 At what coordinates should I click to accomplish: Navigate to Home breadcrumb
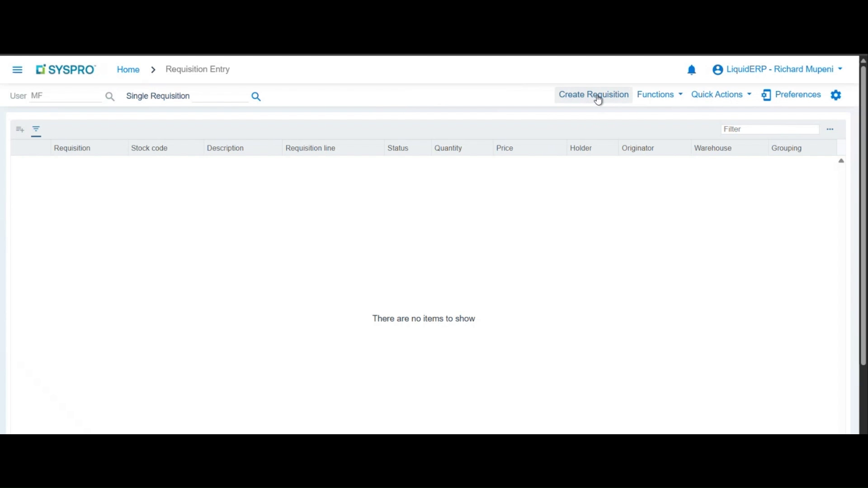(x=127, y=69)
